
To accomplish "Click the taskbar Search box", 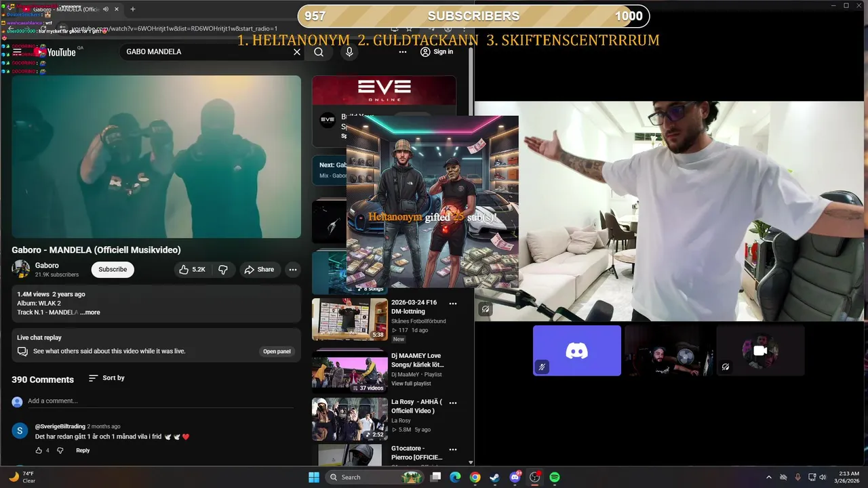I will 375,477.
